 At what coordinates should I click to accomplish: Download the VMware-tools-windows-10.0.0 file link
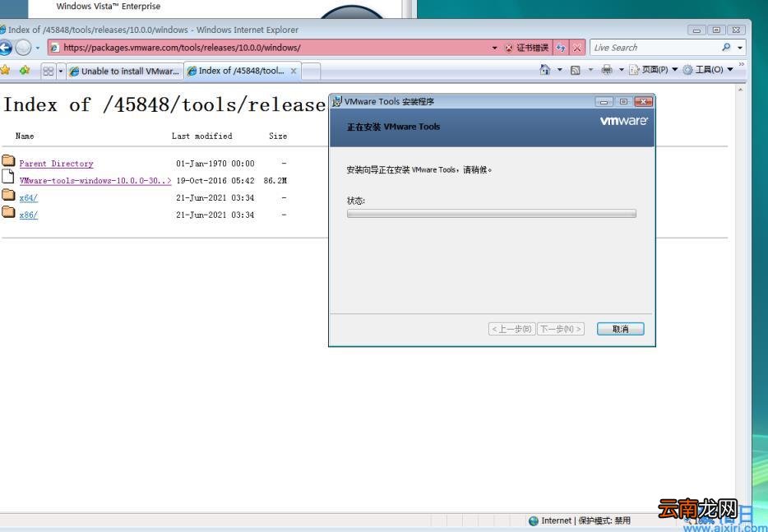coord(95,181)
